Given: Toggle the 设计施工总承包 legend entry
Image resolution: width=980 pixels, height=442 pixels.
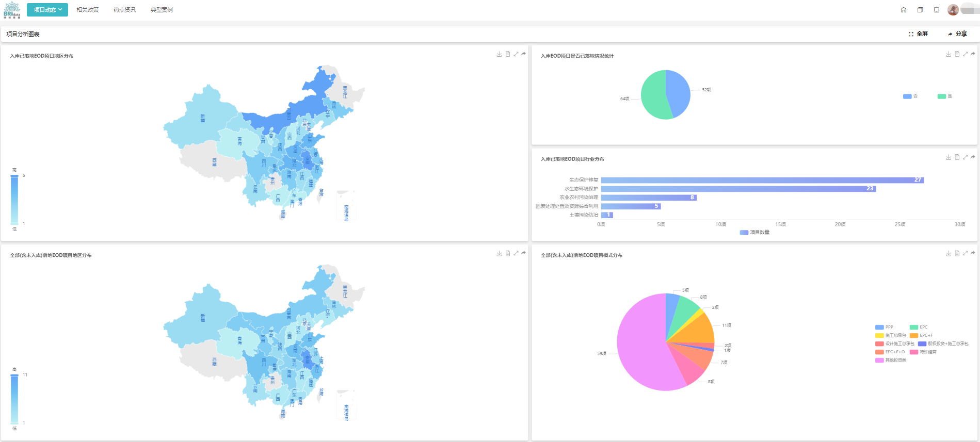Looking at the screenshot, I should (895, 344).
